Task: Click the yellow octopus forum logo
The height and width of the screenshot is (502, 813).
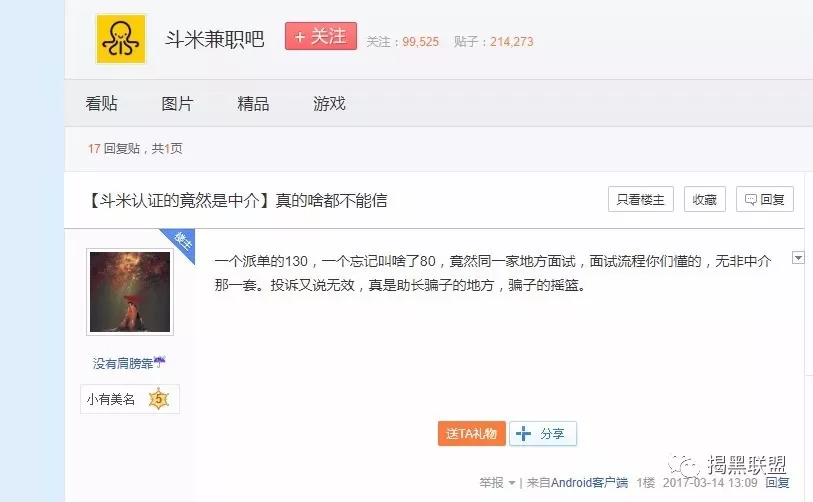Action: [121, 39]
